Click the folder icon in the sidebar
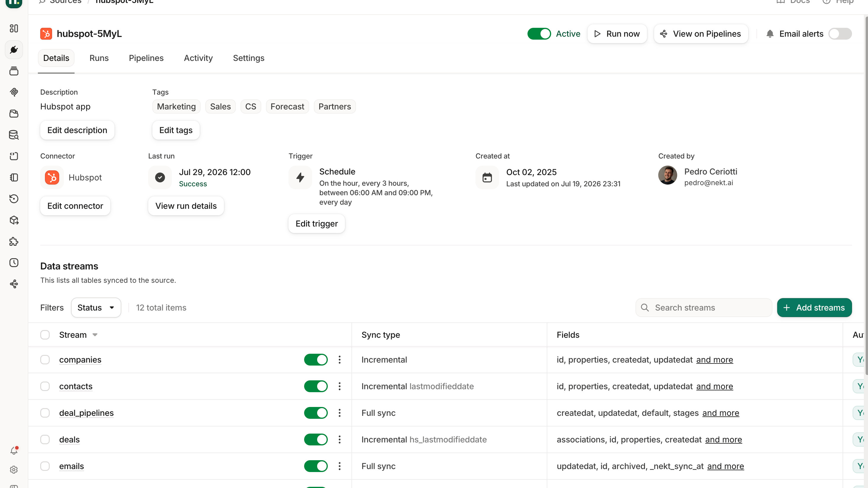 pos(14,114)
